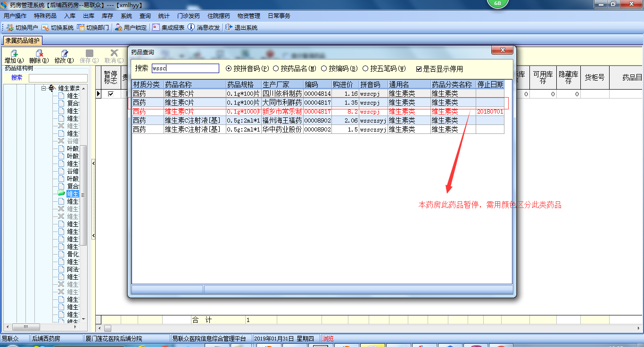The height and width of the screenshot is (347, 644).
Task: Click the 切换部门 toolbar icon
Action: pos(81,27)
